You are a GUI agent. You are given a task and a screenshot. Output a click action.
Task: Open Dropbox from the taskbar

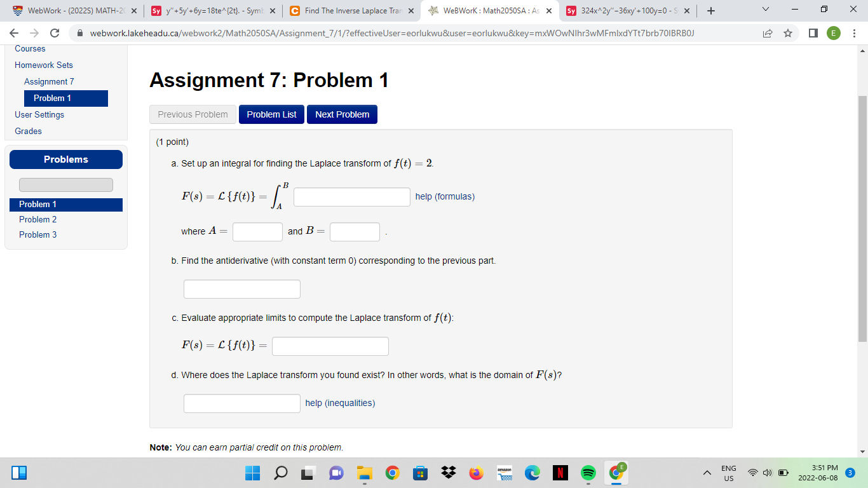click(x=449, y=473)
